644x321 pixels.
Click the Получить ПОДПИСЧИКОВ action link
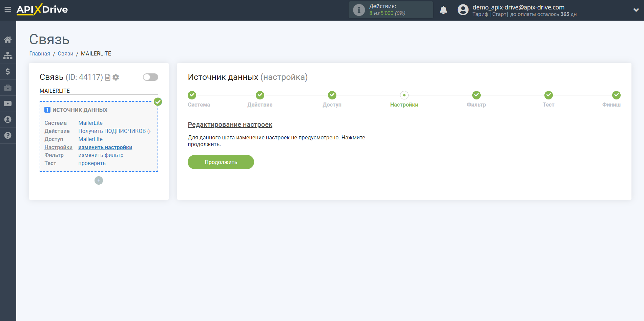[x=115, y=131]
